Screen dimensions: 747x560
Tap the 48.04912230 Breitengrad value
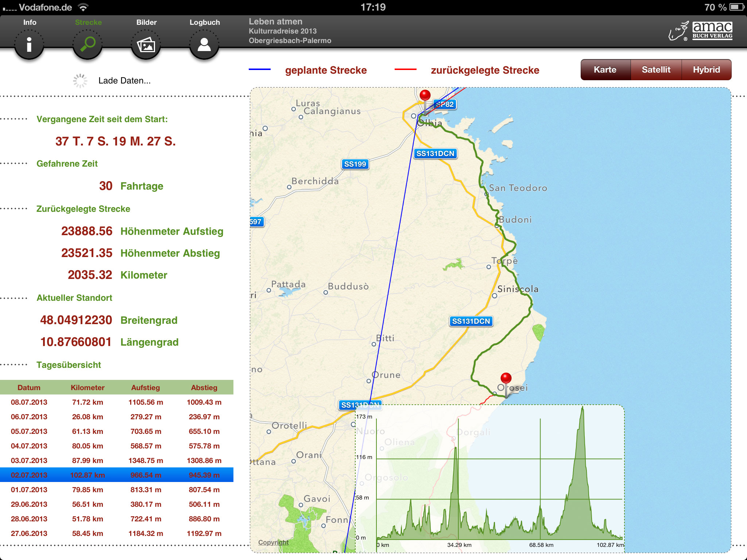pyautogui.click(x=76, y=320)
